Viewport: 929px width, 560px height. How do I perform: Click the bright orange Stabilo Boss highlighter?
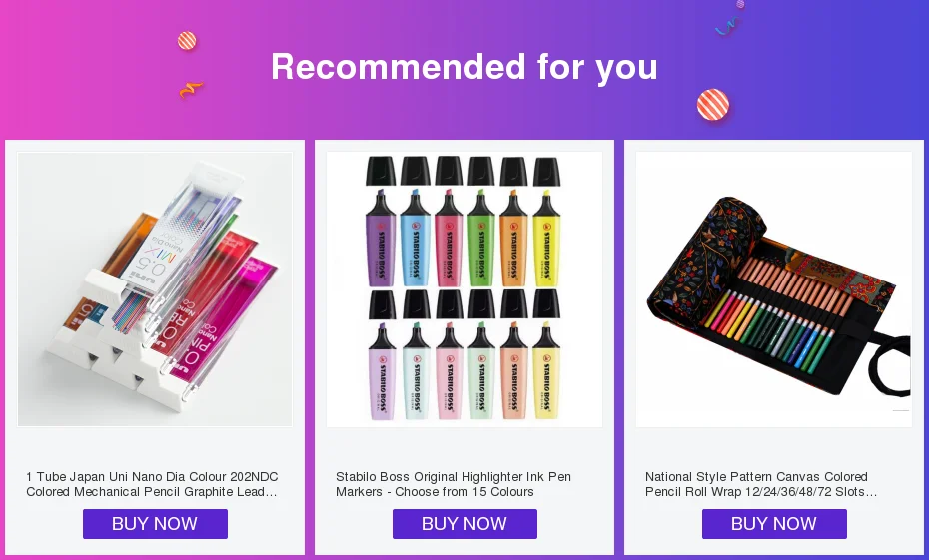pos(513,240)
